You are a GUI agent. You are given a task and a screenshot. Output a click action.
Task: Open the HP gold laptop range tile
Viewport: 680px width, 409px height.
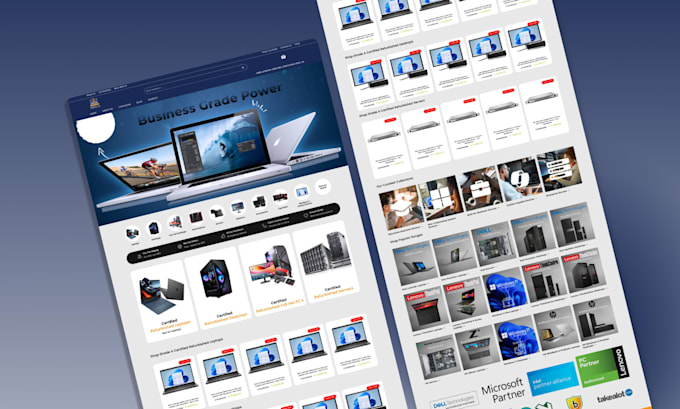point(556,329)
